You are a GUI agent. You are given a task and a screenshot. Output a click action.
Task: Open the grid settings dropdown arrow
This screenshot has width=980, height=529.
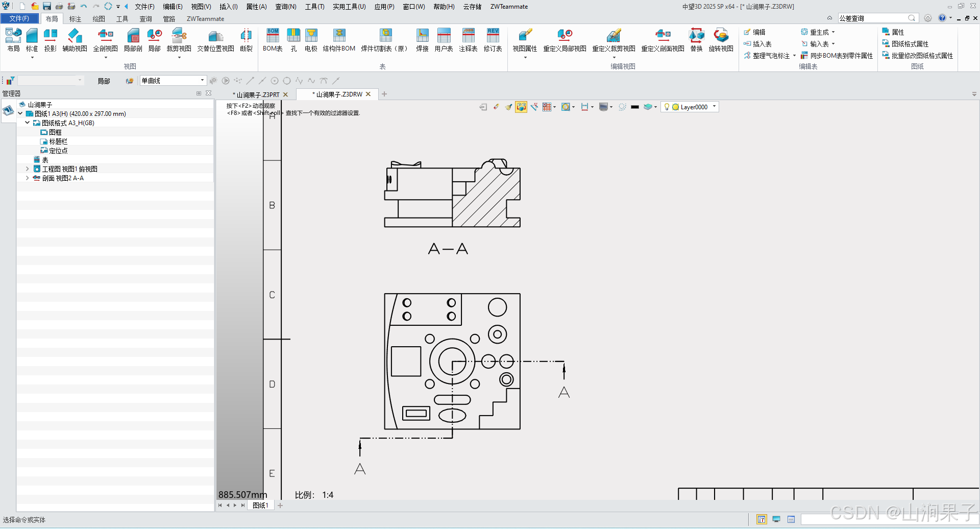tap(555, 107)
